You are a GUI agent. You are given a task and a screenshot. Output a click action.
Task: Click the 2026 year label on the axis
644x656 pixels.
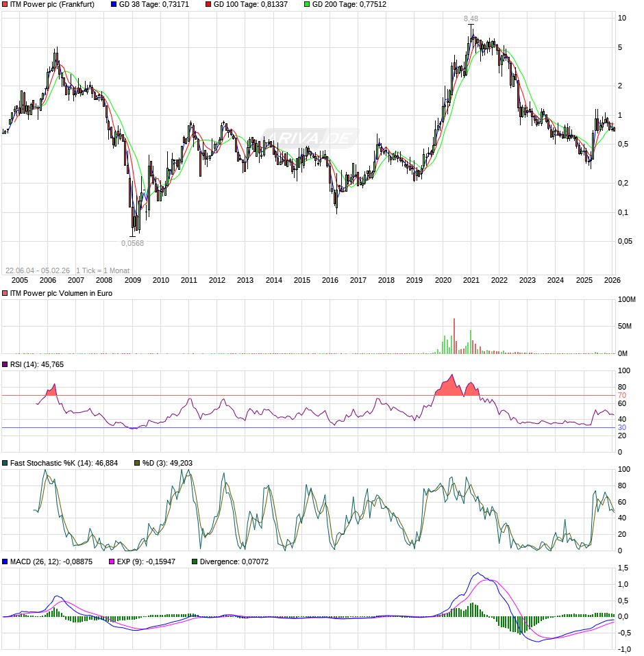(x=612, y=280)
